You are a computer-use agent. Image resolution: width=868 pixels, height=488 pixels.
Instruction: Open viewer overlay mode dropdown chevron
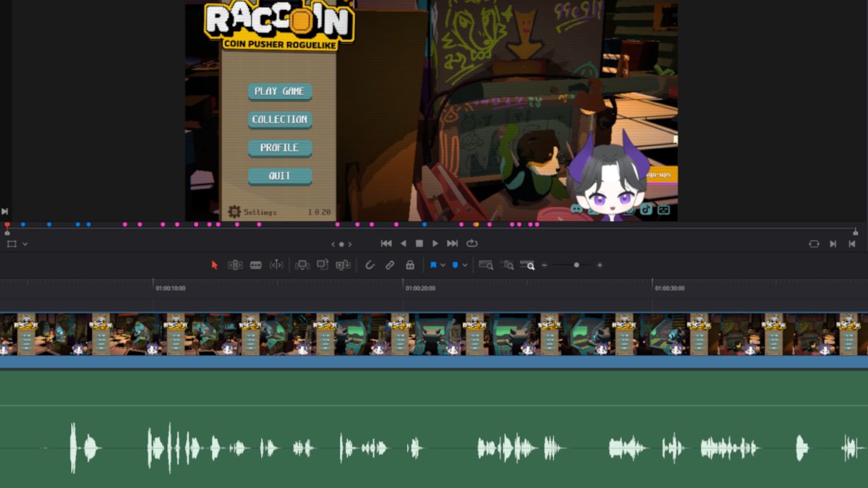[25, 244]
